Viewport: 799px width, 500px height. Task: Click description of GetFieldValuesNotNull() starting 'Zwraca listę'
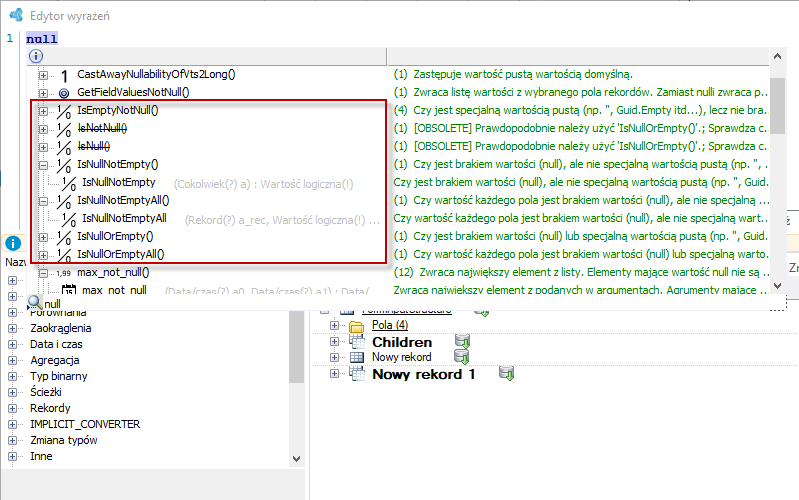click(581, 92)
